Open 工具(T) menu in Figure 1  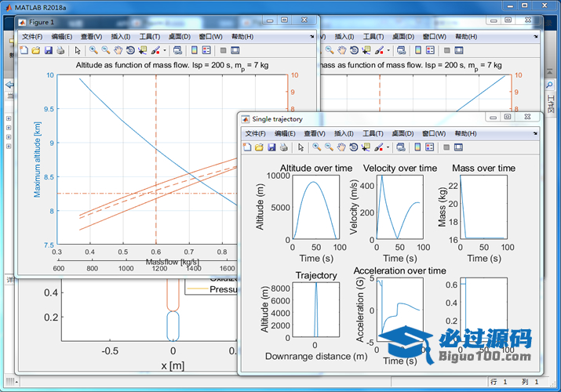150,37
